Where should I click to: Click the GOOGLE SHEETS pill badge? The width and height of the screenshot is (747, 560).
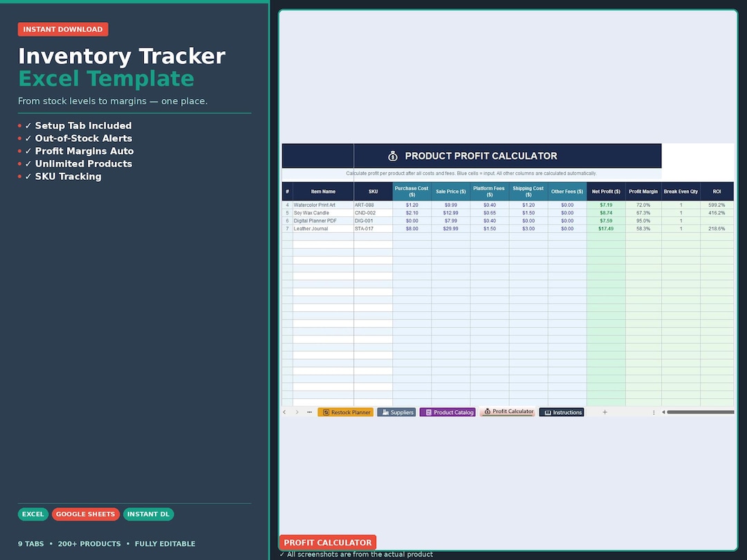(85, 514)
